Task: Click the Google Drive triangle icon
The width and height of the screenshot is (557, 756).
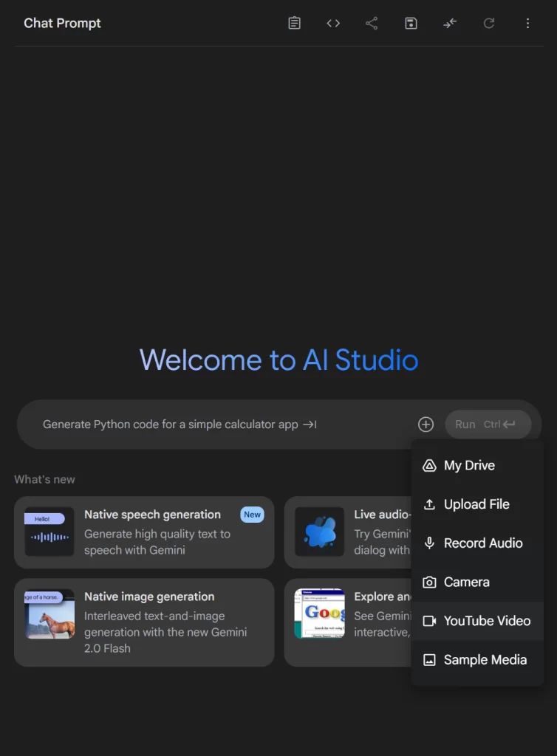Action: tap(429, 465)
